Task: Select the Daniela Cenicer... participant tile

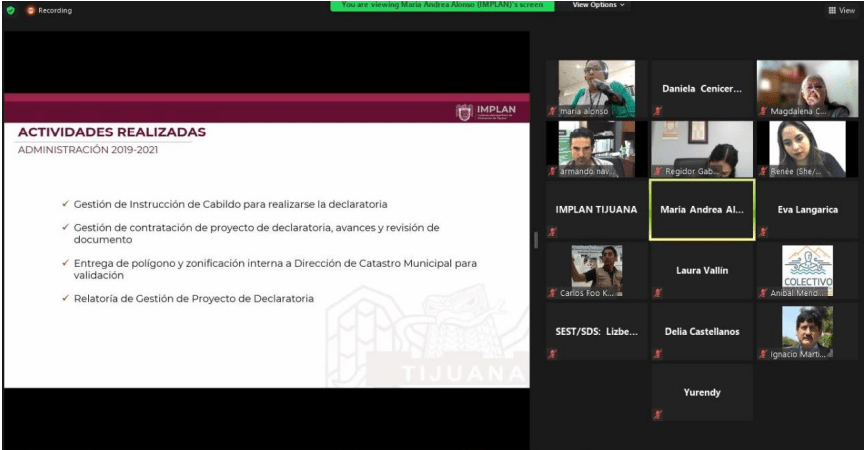Action: [x=701, y=89]
